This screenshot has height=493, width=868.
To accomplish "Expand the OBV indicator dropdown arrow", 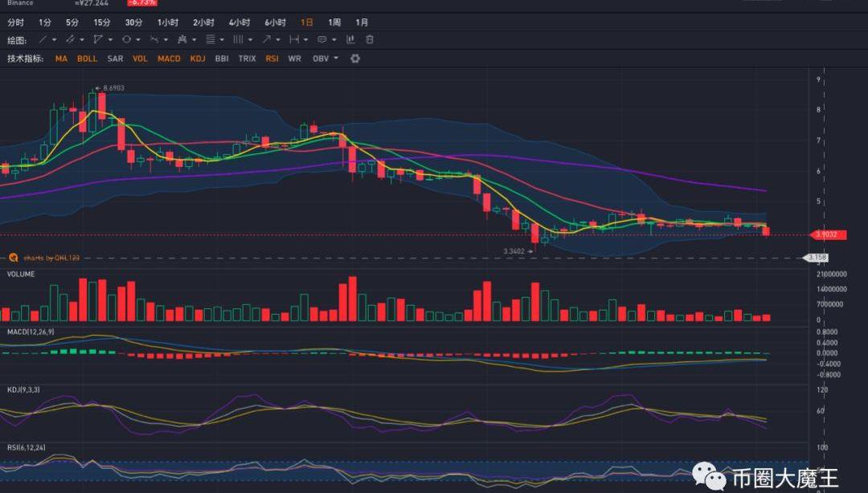I will [x=336, y=59].
